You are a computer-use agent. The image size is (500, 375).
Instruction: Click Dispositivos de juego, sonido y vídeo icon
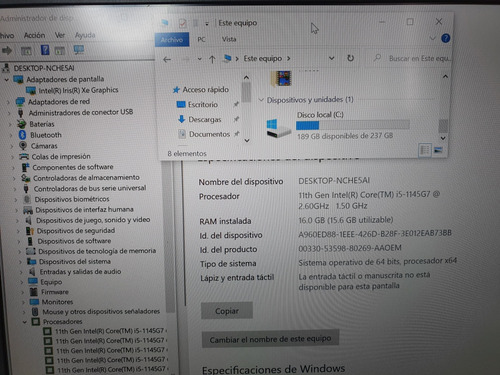tap(29, 220)
